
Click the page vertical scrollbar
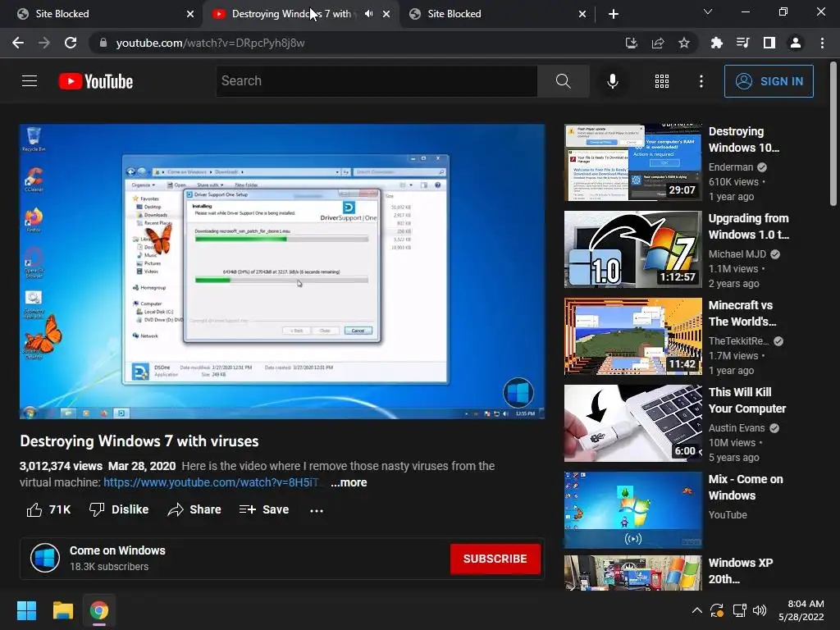[833, 134]
